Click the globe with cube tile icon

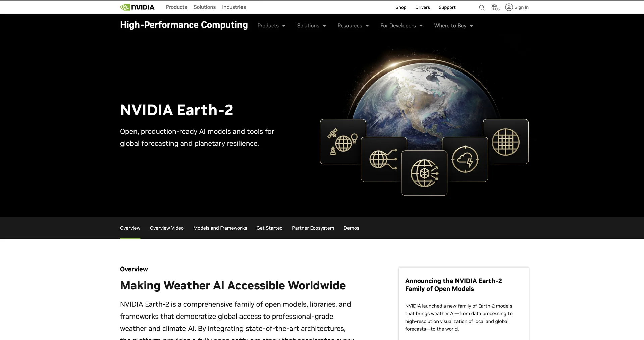pos(424,173)
